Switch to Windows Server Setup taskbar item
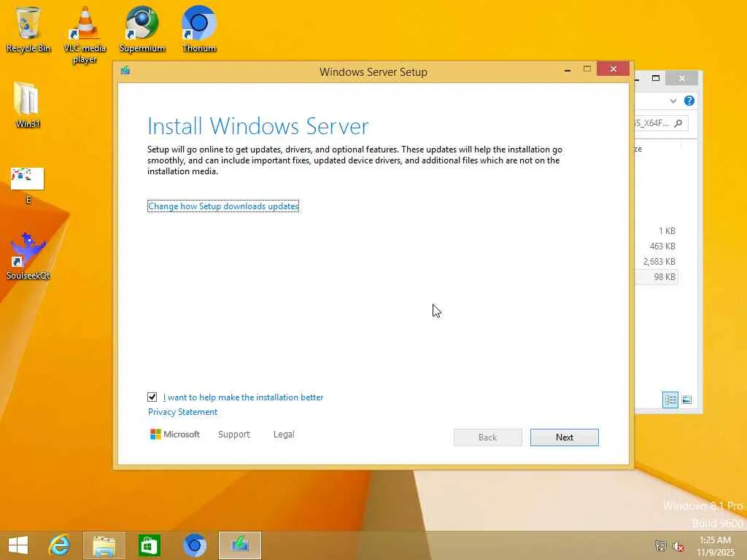Viewport: 747px width, 560px height. click(x=239, y=545)
